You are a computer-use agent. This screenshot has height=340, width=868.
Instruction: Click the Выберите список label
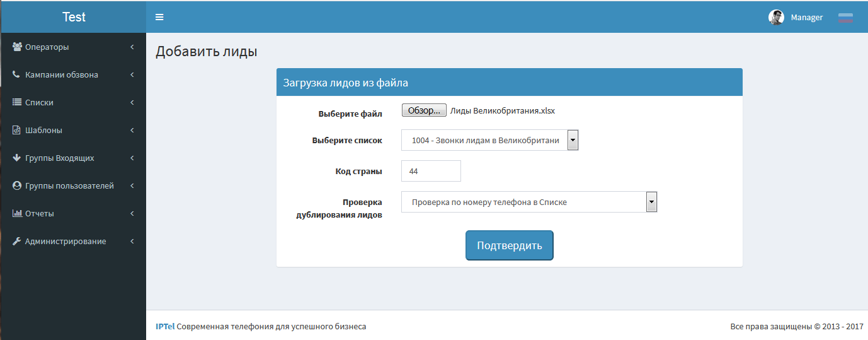pyautogui.click(x=347, y=141)
